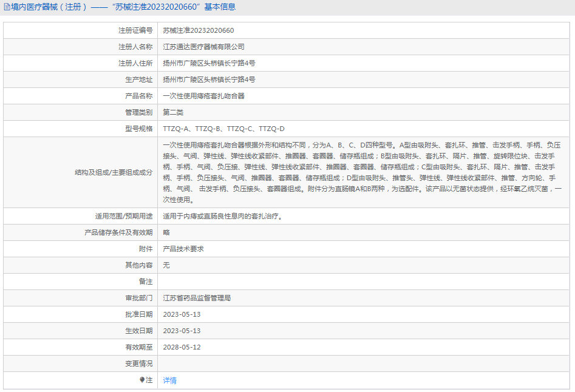Image resolution: width=575 pixels, height=392 pixels.
Task: Select the registrant name 江苏通达医疗器械有限公司
Action: pyautogui.click(x=204, y=47)
